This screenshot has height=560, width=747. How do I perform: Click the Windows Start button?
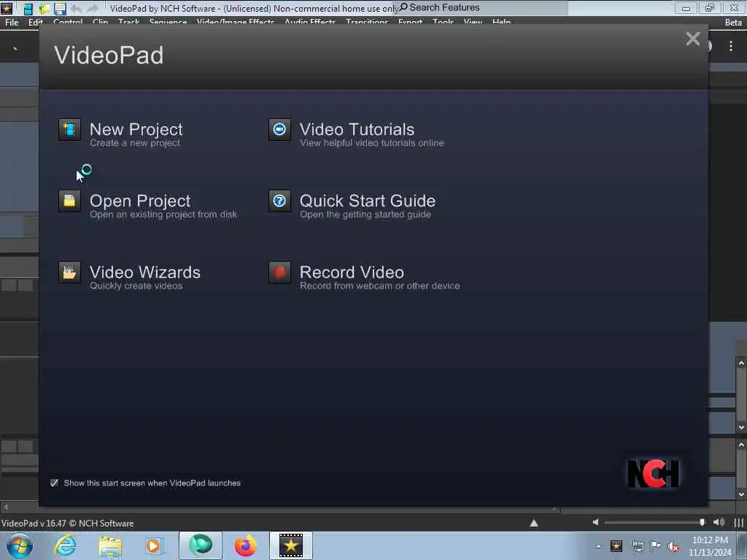click(20, 545)
